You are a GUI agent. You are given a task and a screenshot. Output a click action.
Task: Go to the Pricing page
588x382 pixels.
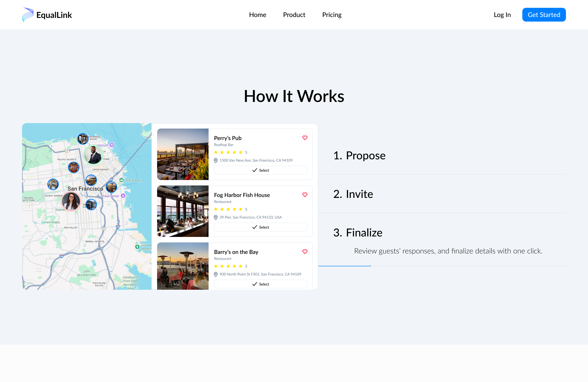331,14
